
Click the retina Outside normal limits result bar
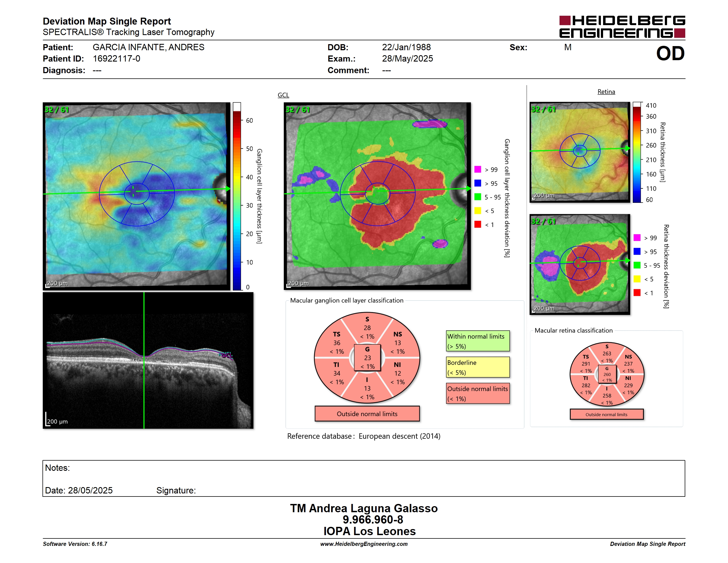[x=606, y=414]
